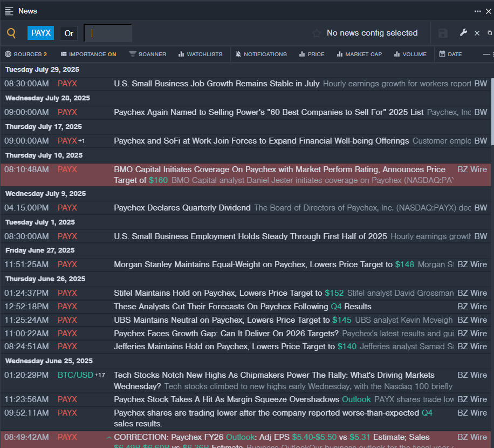Open BMO Capital Initiates Coverage headline

tap(280, 175)
